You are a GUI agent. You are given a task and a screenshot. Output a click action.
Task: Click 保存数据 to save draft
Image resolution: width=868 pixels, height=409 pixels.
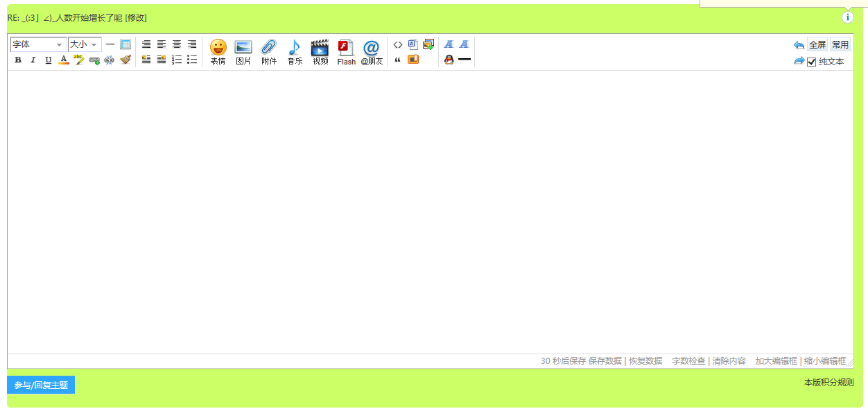(x=605, y=361)
